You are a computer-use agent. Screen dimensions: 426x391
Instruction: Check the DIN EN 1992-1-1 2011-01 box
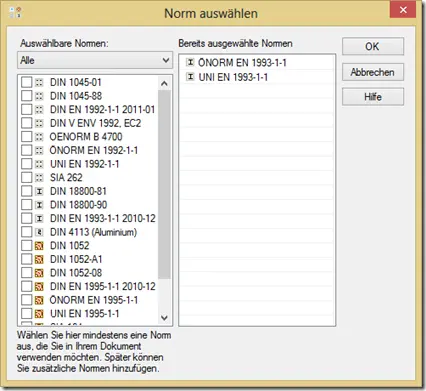click(27, 110)
